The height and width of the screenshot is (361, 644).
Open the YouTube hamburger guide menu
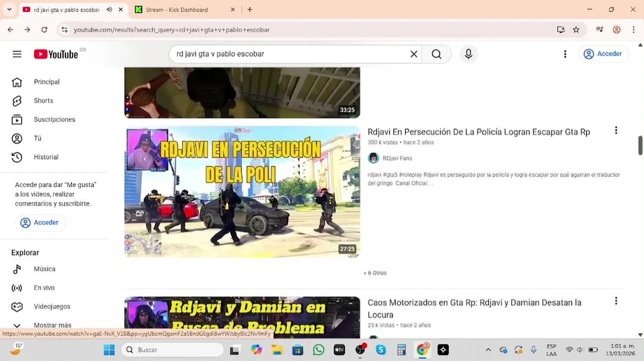[17, 54]
